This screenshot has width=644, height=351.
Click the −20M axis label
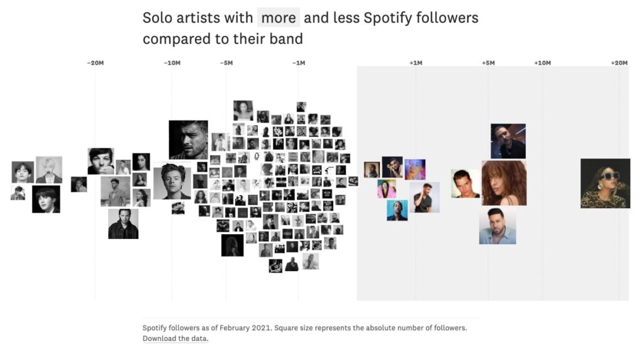(x=96, y=63)
